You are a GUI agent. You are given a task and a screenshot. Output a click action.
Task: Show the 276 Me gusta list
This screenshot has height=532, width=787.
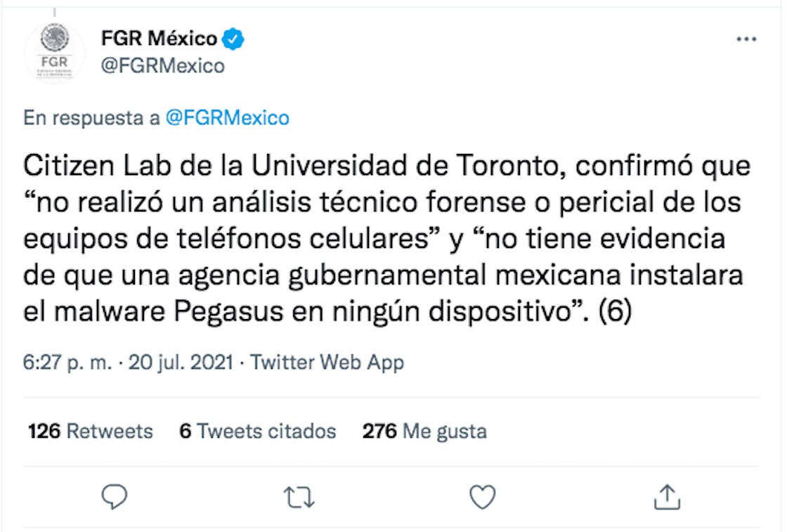tap(424, 430)
